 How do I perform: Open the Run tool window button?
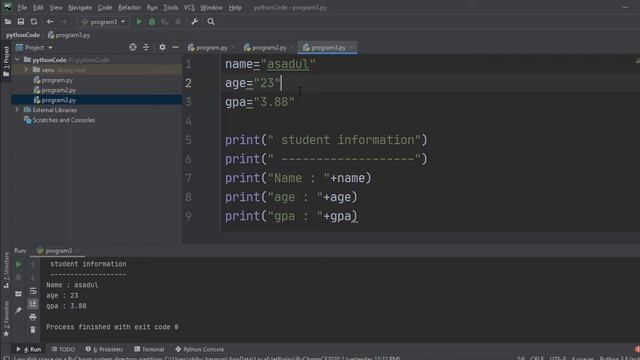[29, 349]
